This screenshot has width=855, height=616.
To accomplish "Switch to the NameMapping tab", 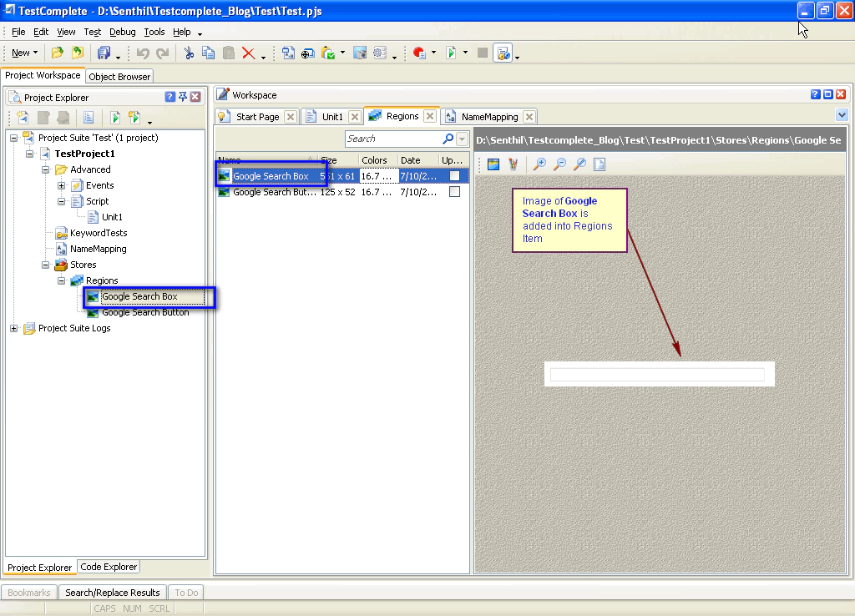I will coord(489,117).
